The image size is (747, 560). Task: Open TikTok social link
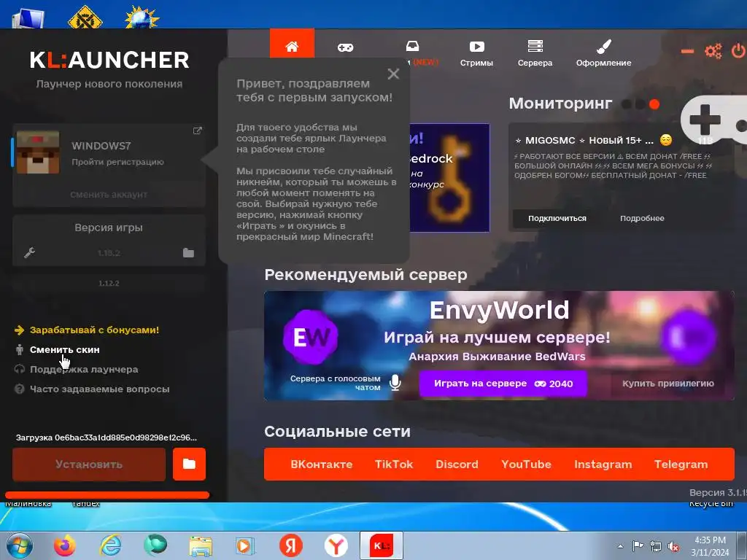click(394, 464)
